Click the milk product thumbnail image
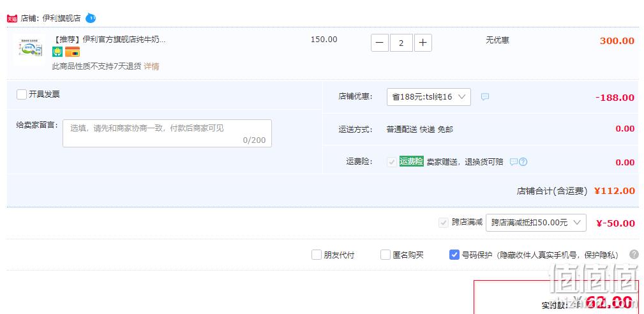This screenshot has width=644, height=314. tap(31, 49)
